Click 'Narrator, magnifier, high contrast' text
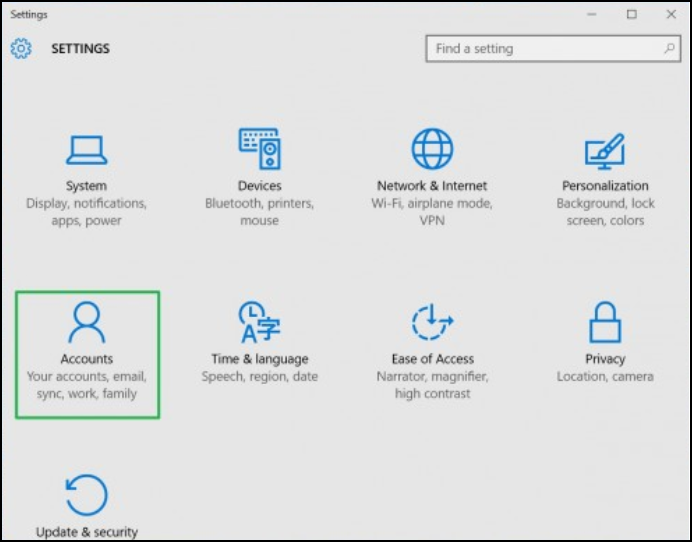This screenshot has height=542, width=692. click(x=432, y=385)
